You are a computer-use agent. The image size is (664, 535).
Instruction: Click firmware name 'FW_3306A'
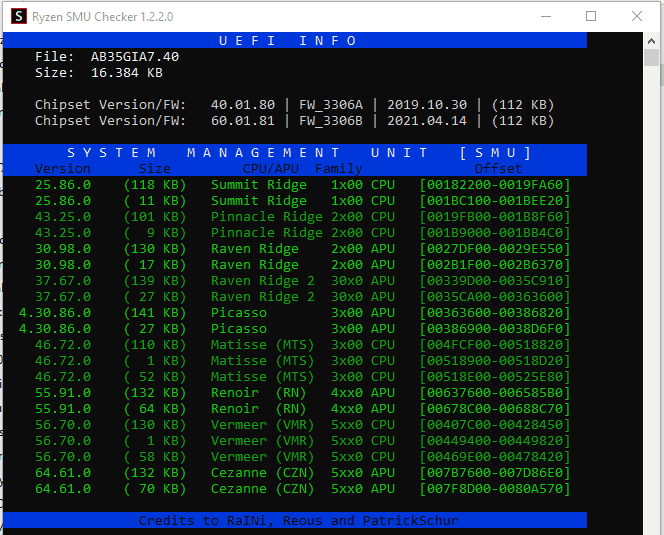(331, 105)
